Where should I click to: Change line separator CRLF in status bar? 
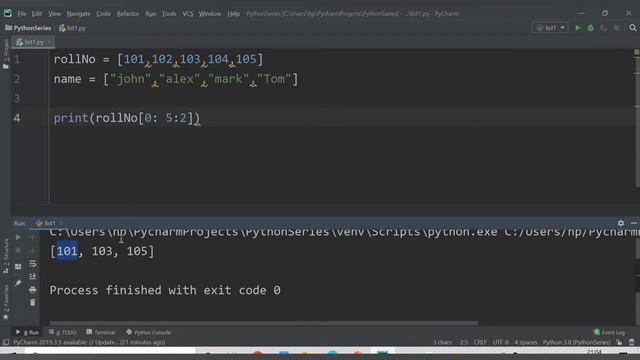(x=480, y=342)
